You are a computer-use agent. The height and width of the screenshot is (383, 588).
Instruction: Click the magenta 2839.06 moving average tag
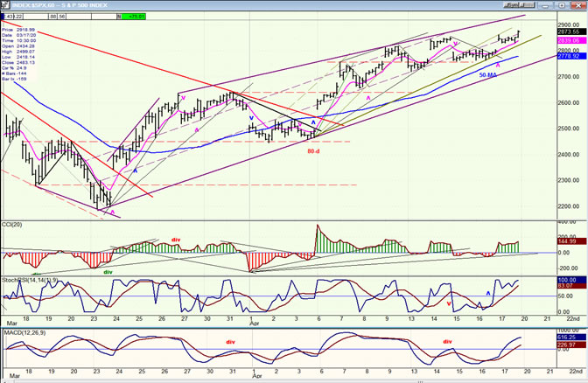point(570,40)
